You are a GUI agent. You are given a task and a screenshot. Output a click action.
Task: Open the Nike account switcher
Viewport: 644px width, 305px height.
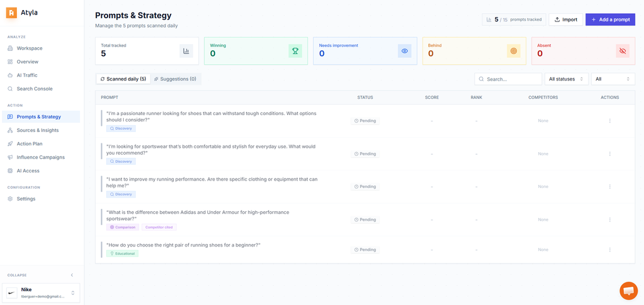coord(41,292)
